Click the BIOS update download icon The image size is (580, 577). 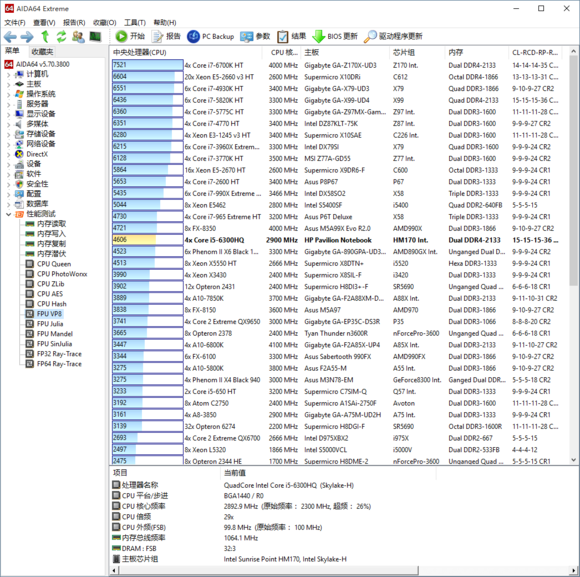point(318,36)
